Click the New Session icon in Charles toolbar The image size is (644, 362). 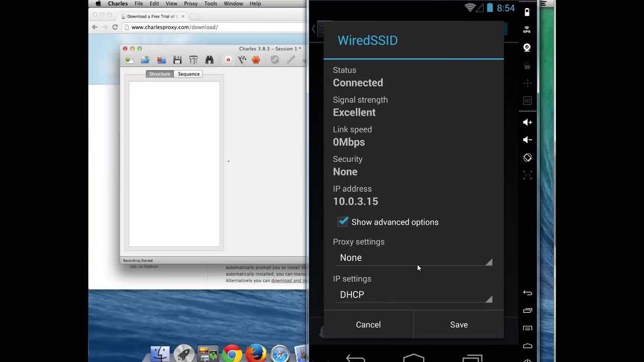point(129,60)
